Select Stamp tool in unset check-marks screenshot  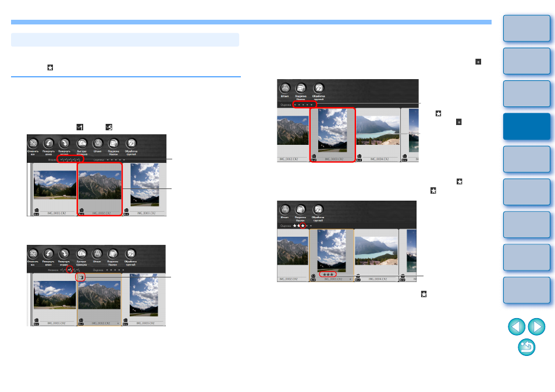(97, 144)
